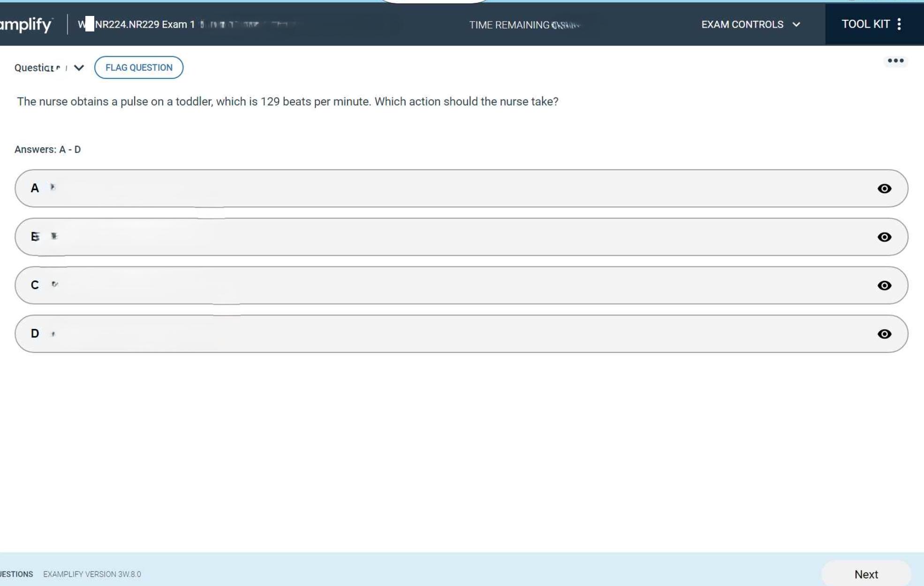Open the Tool Kit menu
The height and width of the screenshot is (586, 924).
pos(865,24)
